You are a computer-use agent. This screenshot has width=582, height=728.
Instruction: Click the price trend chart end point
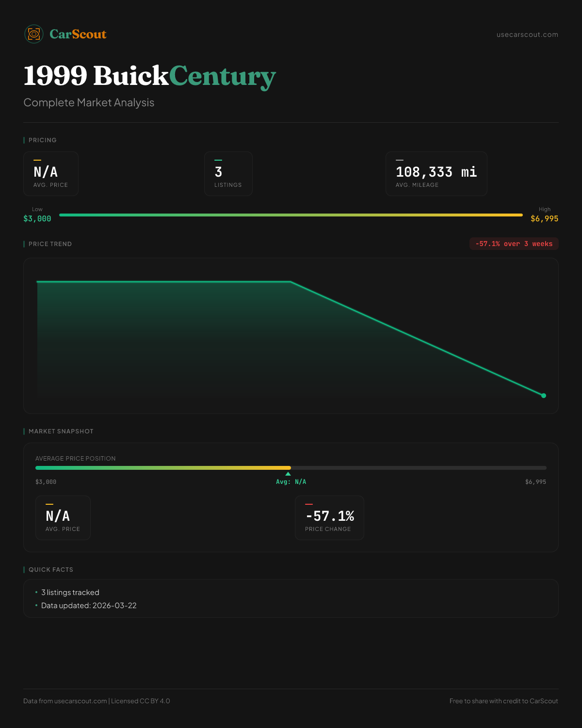[543, 396]
